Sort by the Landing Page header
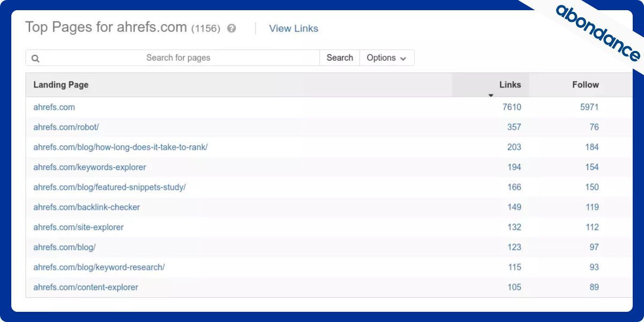This screenshot has width=644, height=322. [x=61, y=85]
